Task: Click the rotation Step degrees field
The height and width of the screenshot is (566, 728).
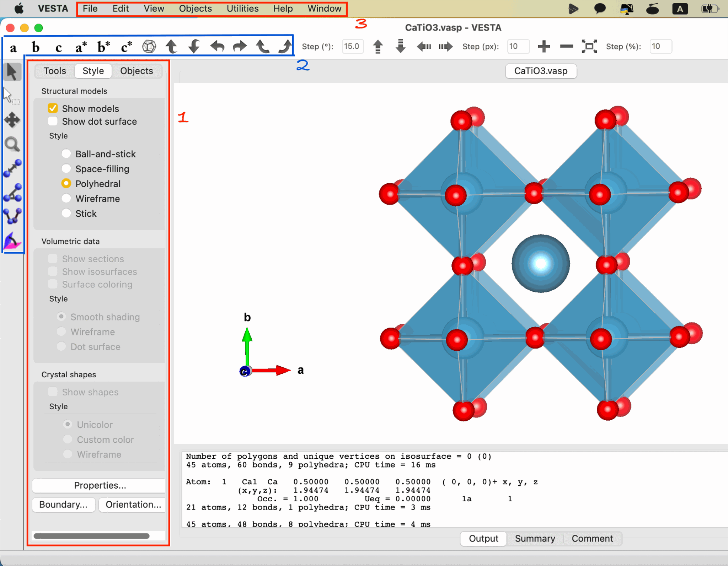Action: pos(353,47)
